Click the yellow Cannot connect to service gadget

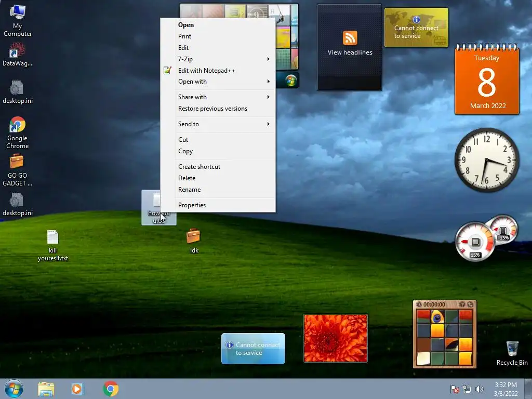416,28
